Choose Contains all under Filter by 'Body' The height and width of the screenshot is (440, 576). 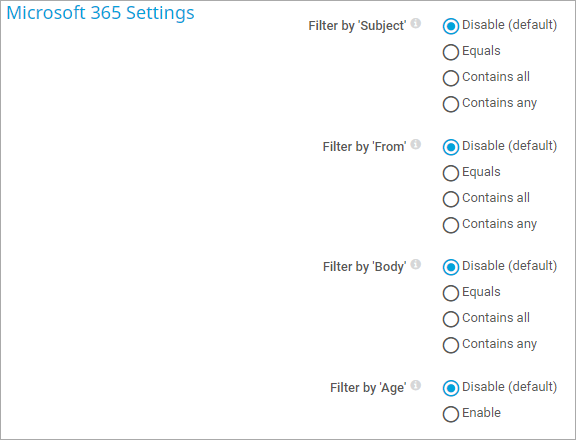[x=451, y=319]
